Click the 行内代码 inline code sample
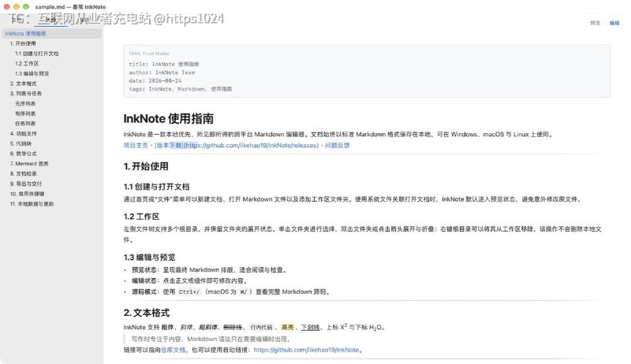Image resolution: width=631 pixels, height=364 pixels. (x=261, y=328)
